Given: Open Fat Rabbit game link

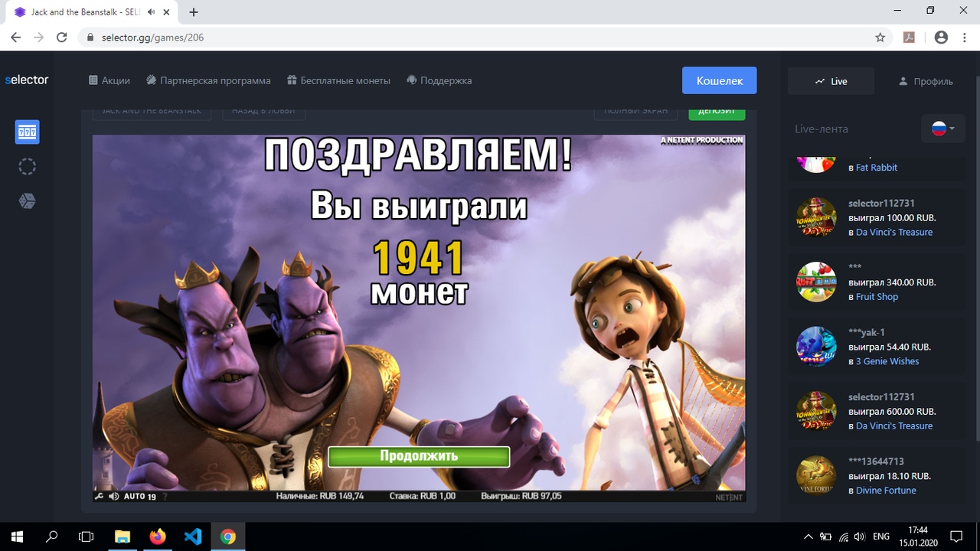Looking at the screenshot, I should pos(877,168).
